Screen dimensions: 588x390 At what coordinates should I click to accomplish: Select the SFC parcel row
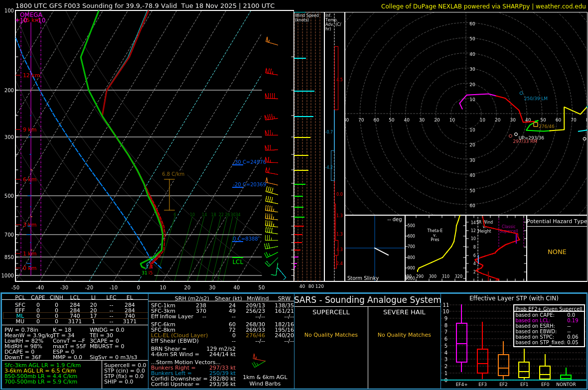coord(75,305)
